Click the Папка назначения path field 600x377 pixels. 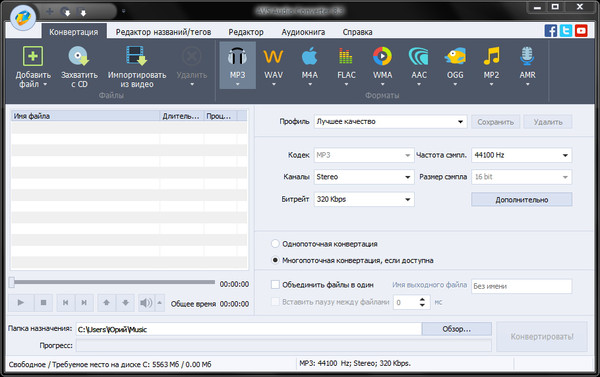249,329
